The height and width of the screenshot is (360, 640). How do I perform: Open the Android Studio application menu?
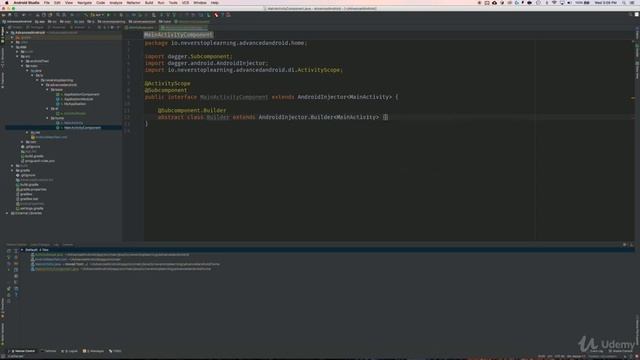(27, 2)
